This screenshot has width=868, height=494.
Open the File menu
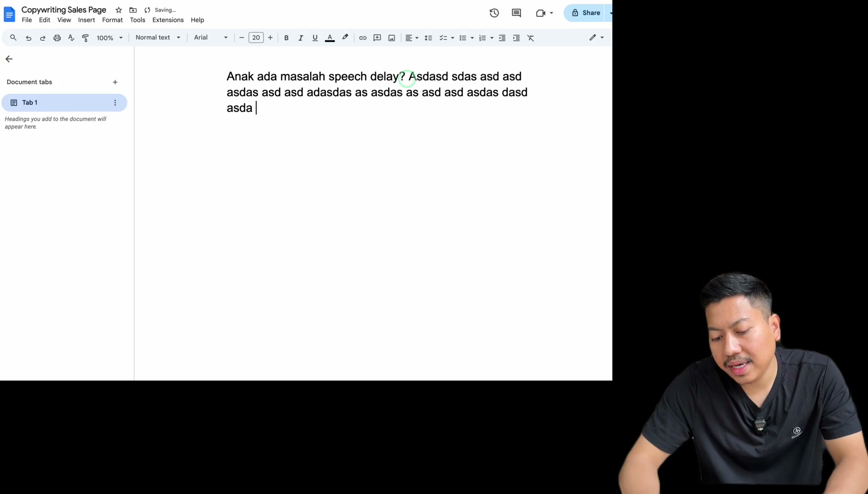point(27,20)
